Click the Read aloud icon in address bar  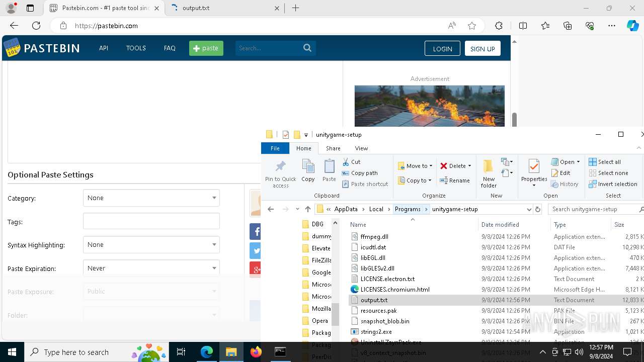[452, 26]
